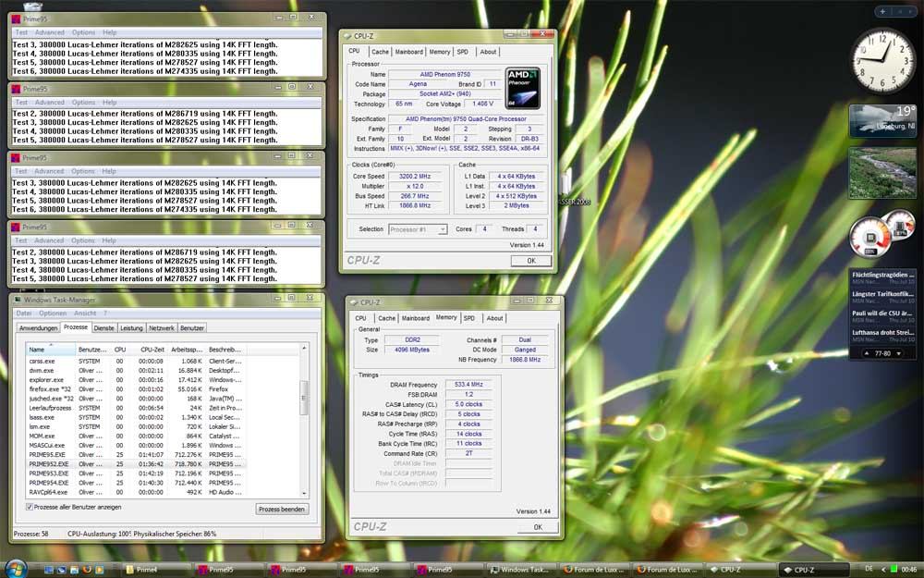Sort processes by Benutze... column header
924x578 pixels.
93,350
